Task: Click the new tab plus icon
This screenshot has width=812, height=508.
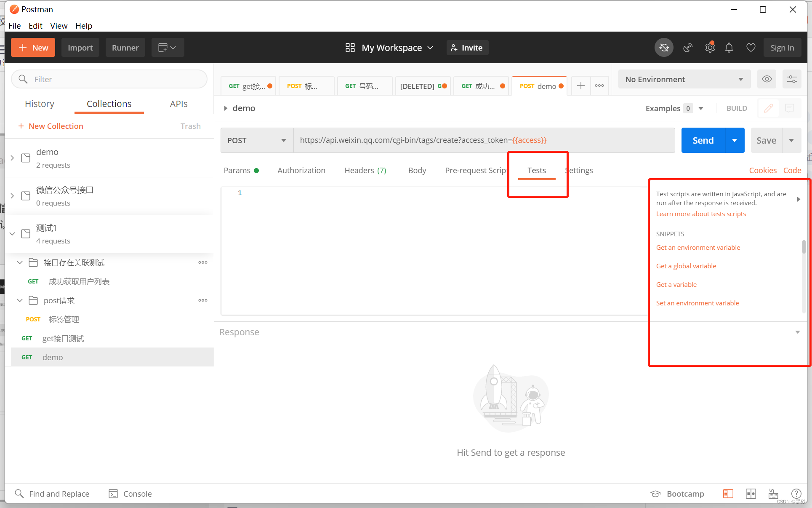Action: [581, 86]
